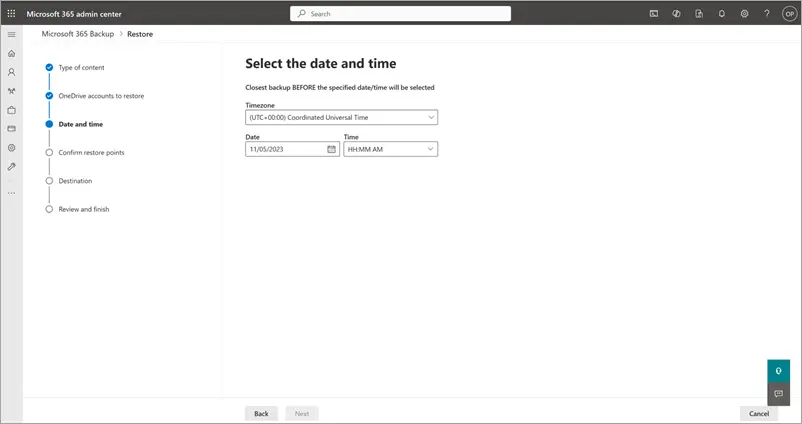802x424 pixels.
Task: Open Setup wrench icon in sidebar
Action: point(11,167)
